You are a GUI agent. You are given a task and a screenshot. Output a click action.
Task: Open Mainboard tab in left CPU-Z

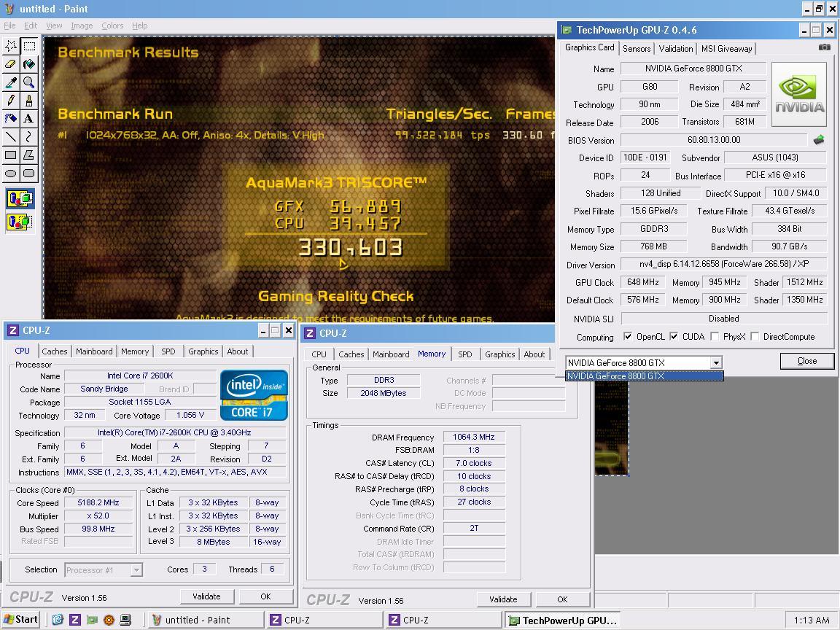(94, 351)
